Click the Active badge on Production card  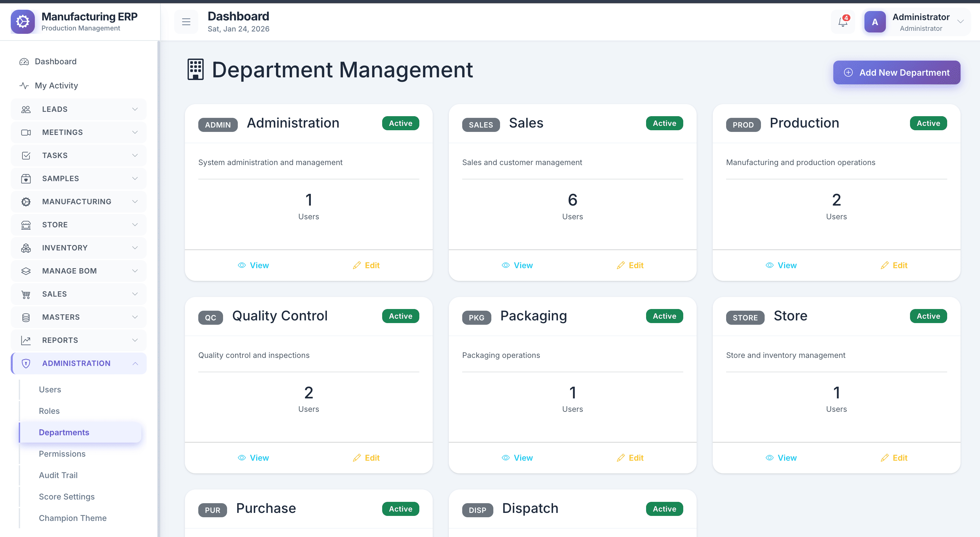[x=928, y=123]
